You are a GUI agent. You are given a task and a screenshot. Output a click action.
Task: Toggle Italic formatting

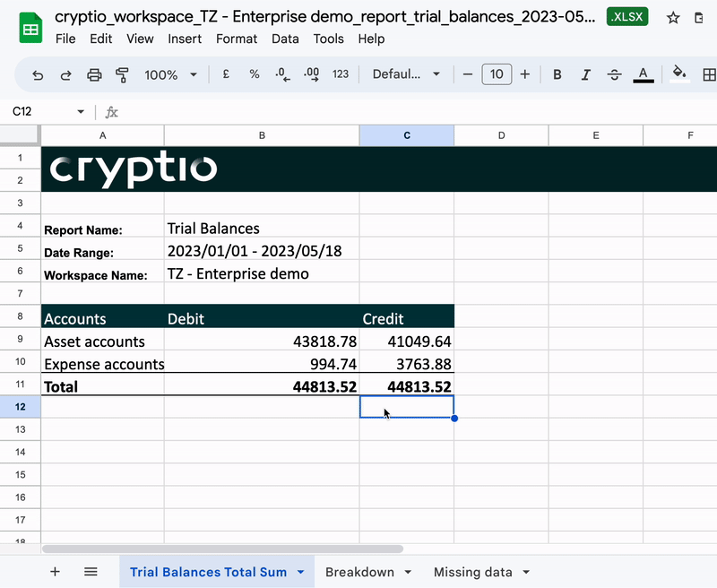[586, 74]
